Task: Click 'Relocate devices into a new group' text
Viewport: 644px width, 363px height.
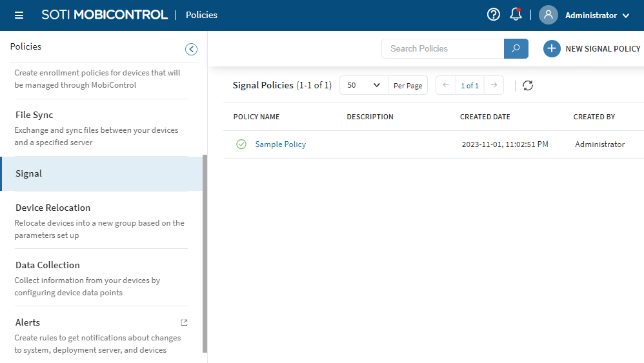Action: 99,229
